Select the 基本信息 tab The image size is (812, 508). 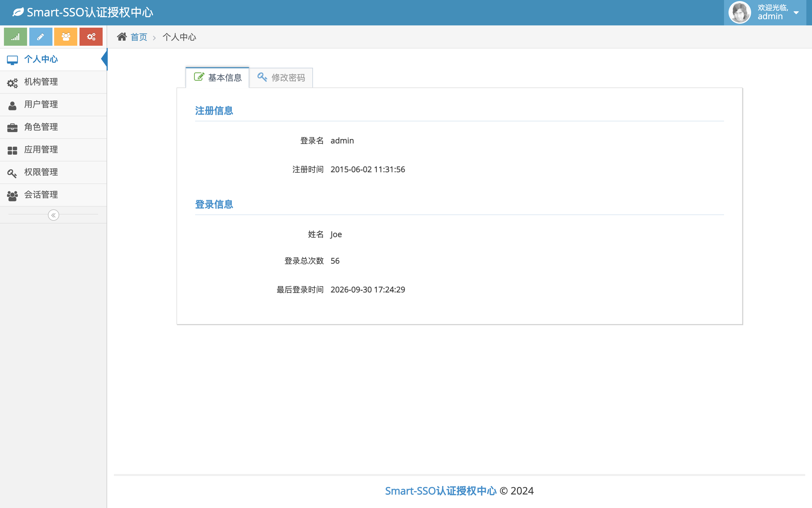217,78
